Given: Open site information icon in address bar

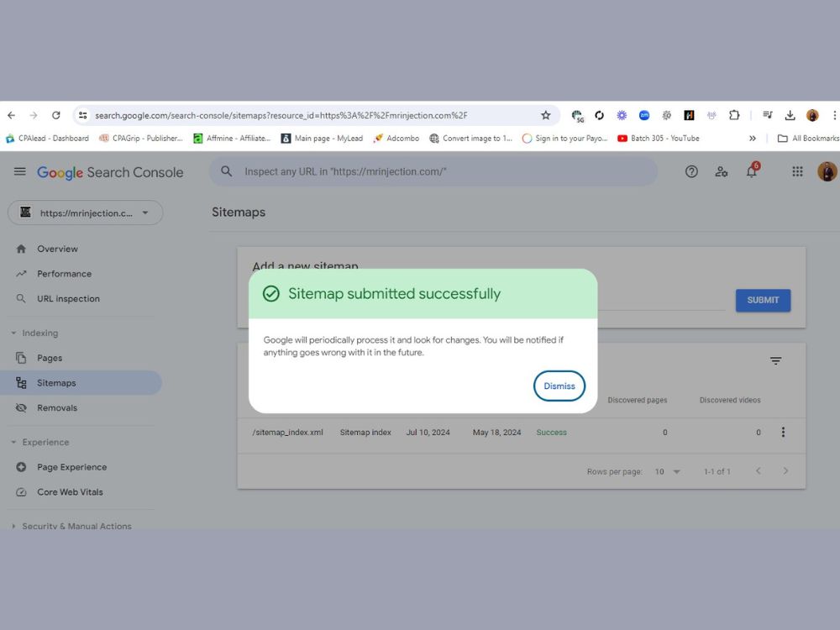Looking at the screenshot, I should [82, 115].
